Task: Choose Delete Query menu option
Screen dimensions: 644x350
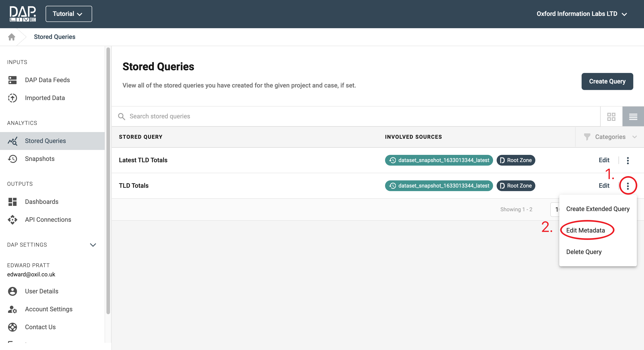Action: tap(584, 252)
